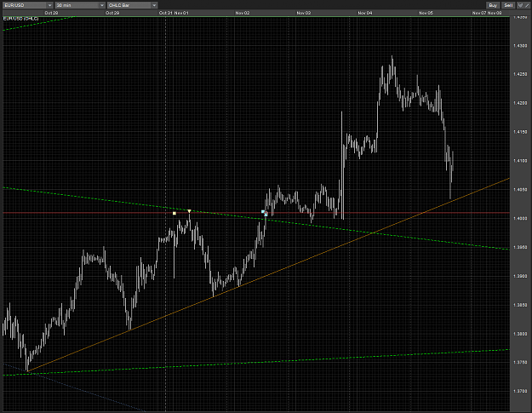
Task: Open the OHLC Bar chart type dropdown
Action: coord(132,5)
